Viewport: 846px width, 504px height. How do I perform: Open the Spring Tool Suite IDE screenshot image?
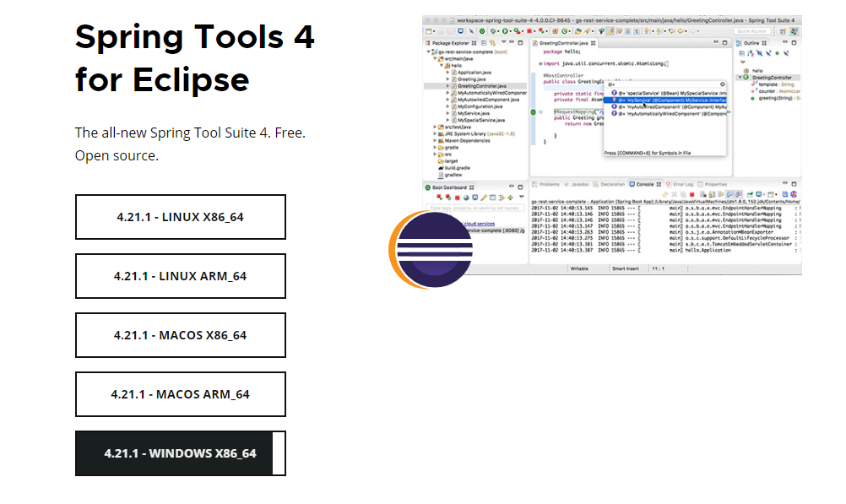pos(612,144)
